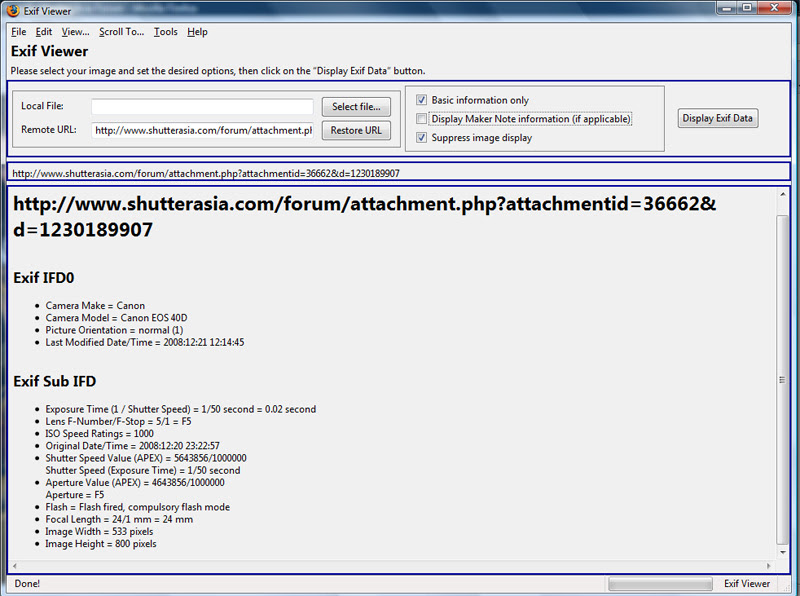Click the Display Exif Data button
This screenshot has width=800, height=596.
point(717,118)
